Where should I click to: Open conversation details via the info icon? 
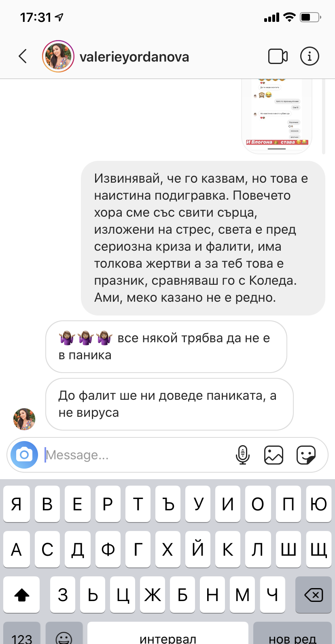tap(310, 56)
